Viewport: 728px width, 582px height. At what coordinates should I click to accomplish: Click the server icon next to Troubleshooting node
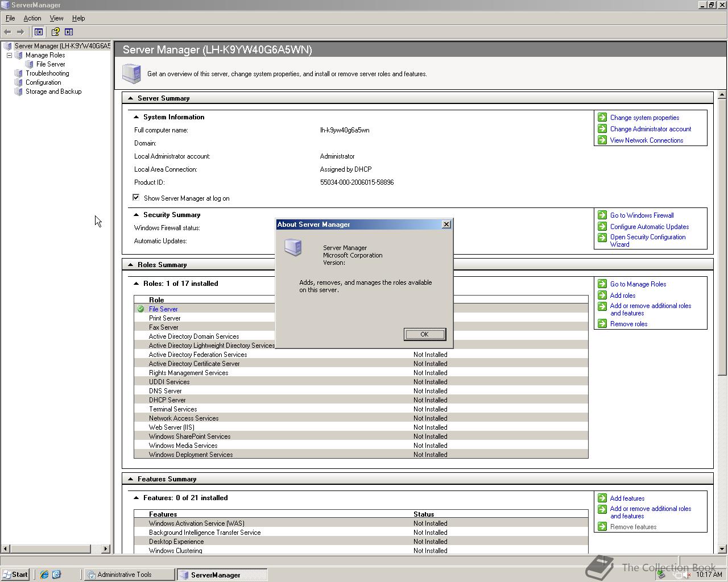pyautogui.click(x=18, y=73)
